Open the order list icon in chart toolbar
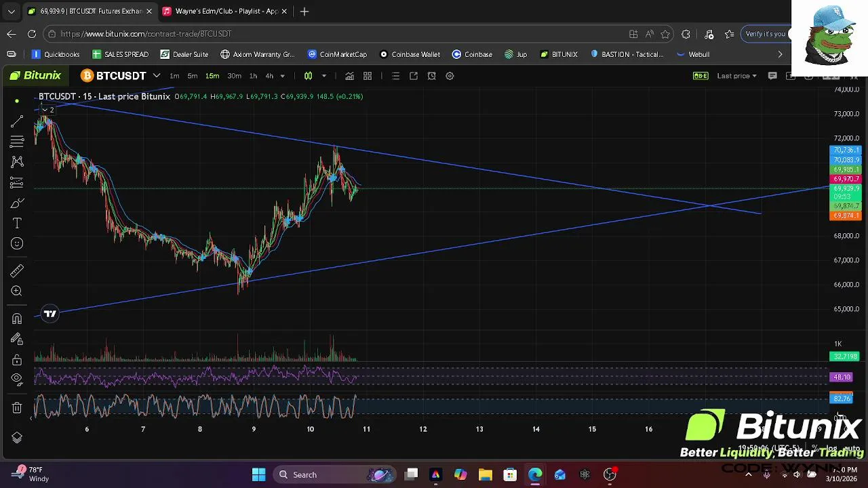 (395, 76)
